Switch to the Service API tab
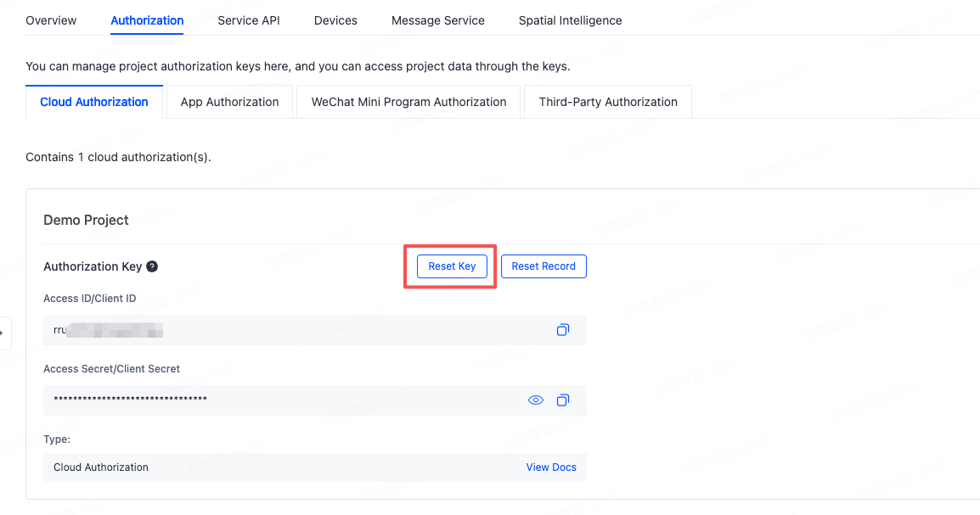This screenshot has height=515, width=980. (x=248, y=20)
